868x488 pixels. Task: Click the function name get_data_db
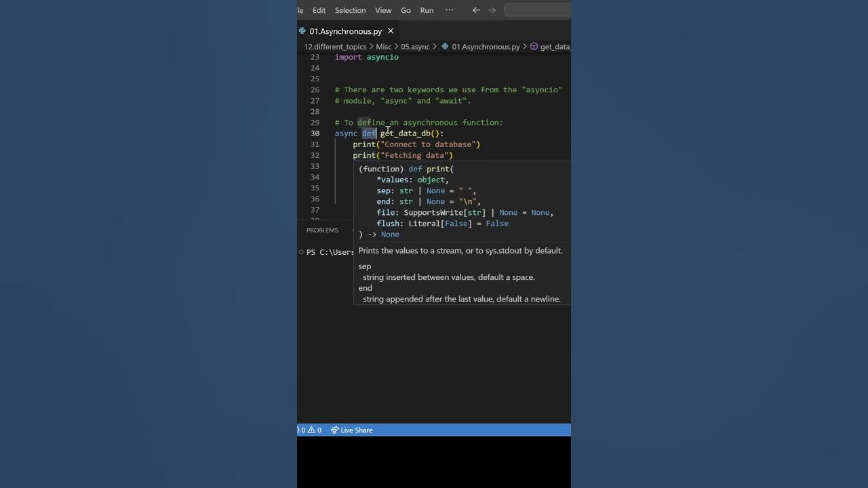[x=406, y=134]
